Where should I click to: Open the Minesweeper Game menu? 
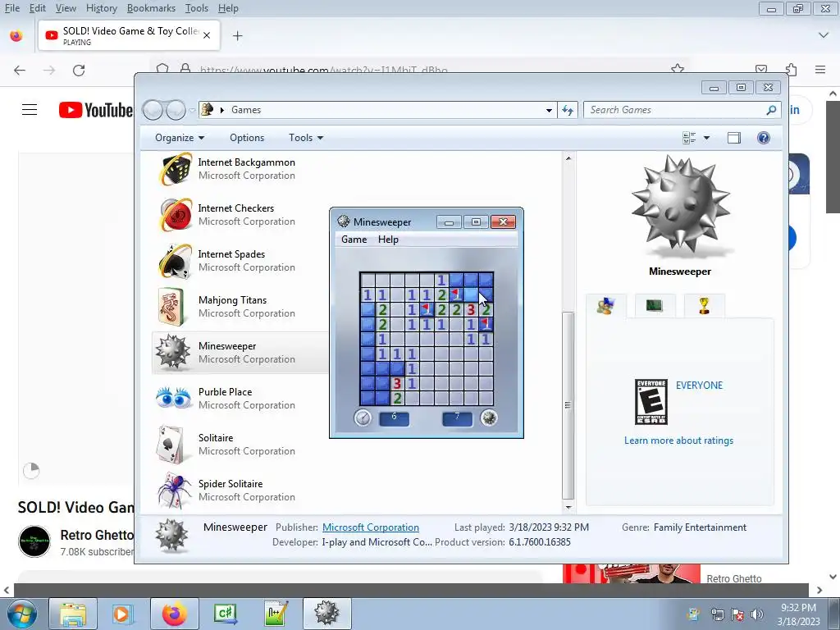pos(354,240)
